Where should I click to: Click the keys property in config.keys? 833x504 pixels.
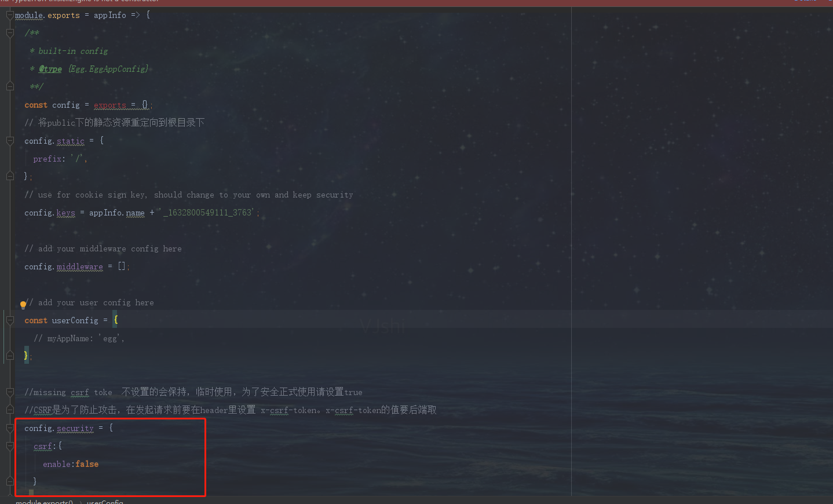[66, 213]
